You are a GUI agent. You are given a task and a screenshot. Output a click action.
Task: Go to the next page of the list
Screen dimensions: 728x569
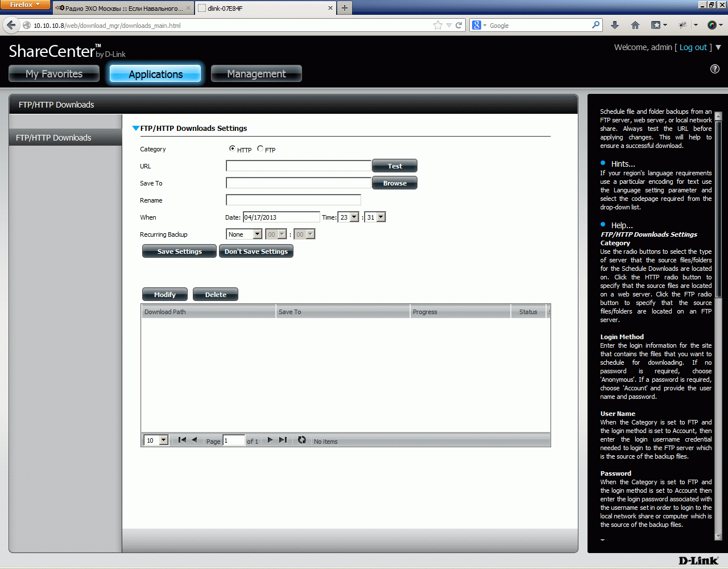(x=270, y=440)
